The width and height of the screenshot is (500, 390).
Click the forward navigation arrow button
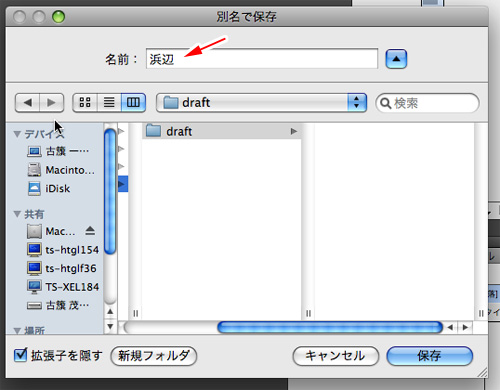[52, 103]
